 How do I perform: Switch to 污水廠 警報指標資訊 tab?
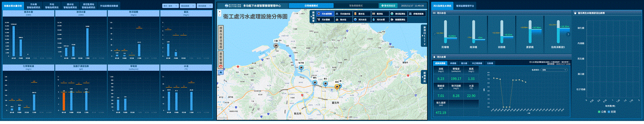pyautogui.click(x=33, y=6)
